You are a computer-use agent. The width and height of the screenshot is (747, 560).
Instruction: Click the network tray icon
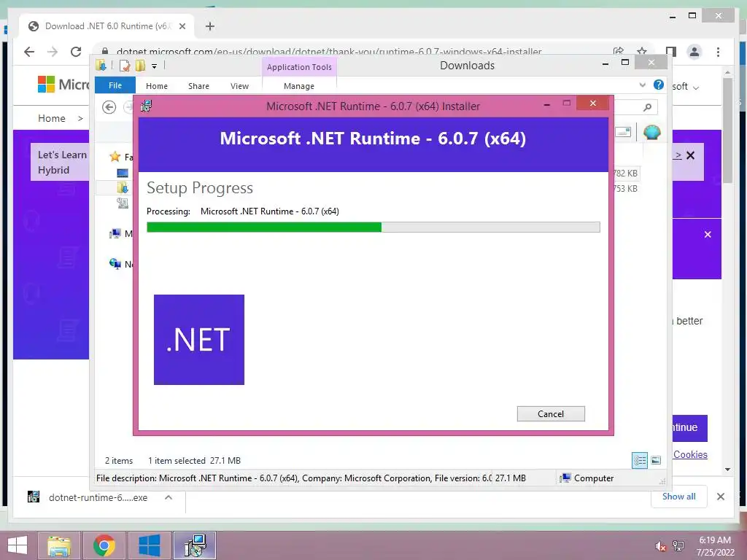(x=678, y=546)
